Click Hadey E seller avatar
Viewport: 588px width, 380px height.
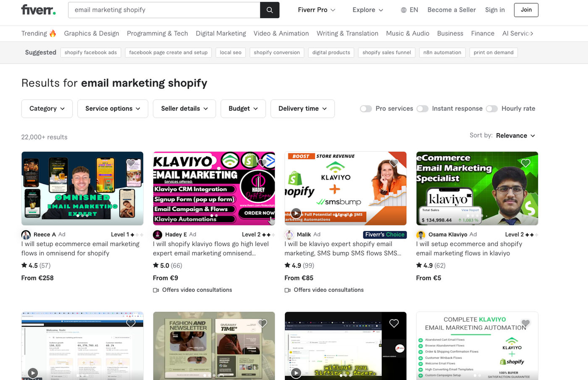[157, 235]
